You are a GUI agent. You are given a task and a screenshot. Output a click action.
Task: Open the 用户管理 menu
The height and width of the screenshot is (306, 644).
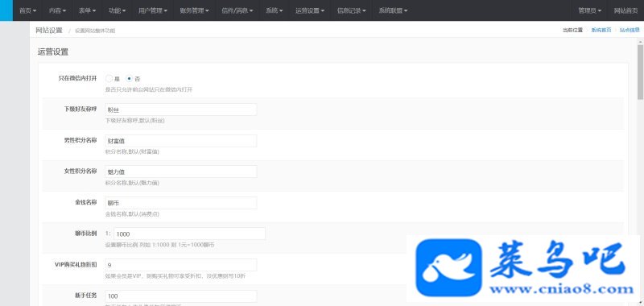[153, 10]
